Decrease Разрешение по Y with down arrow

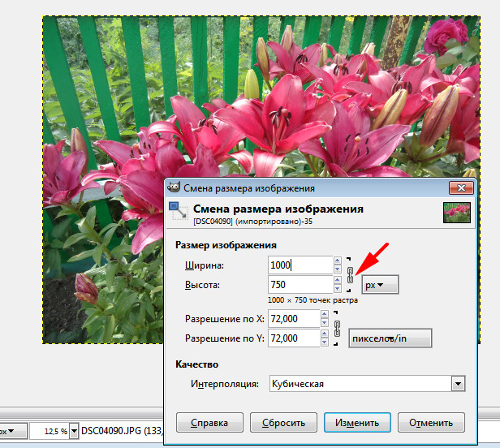click(325, 342)
